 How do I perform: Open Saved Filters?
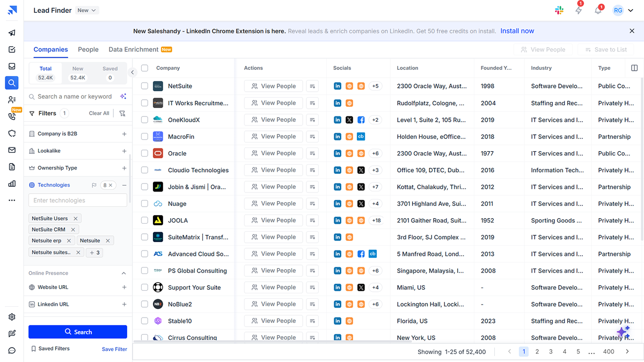click(x=50, y=349)
